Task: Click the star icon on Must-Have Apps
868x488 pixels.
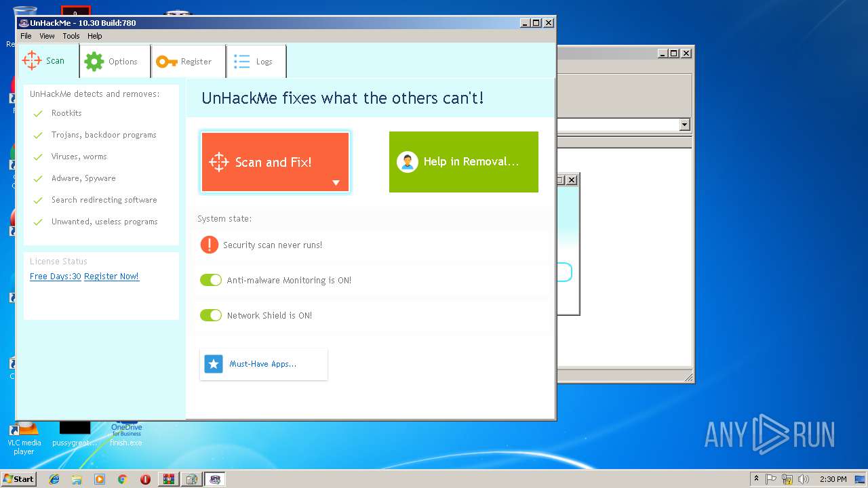Action: [x=214, y=364]
